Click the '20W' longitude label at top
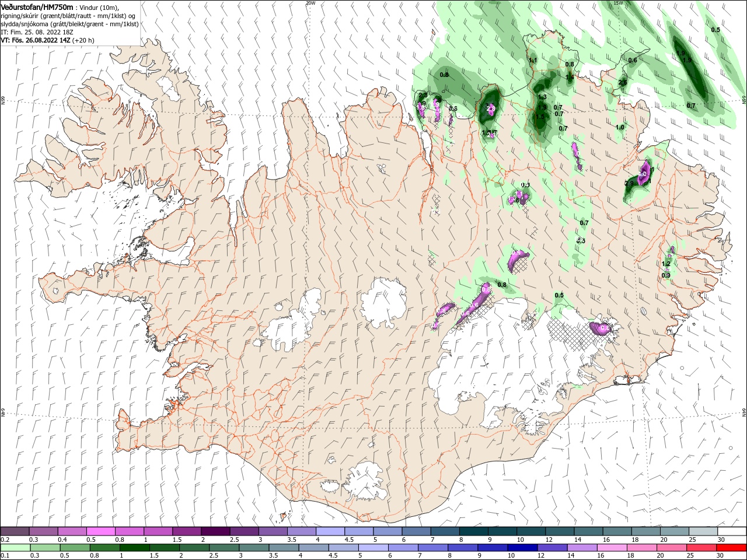 coord(310,3)
